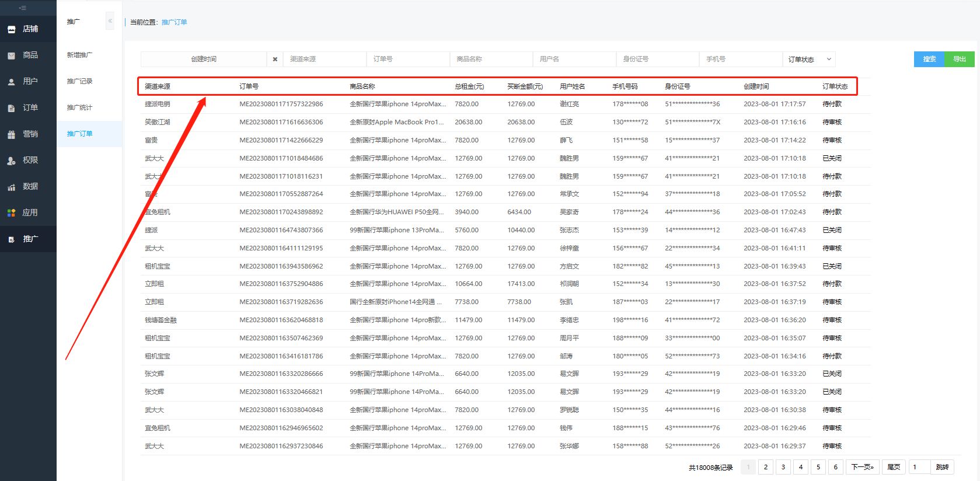Go to page 3 in pagination

click(x=783, y=467)
